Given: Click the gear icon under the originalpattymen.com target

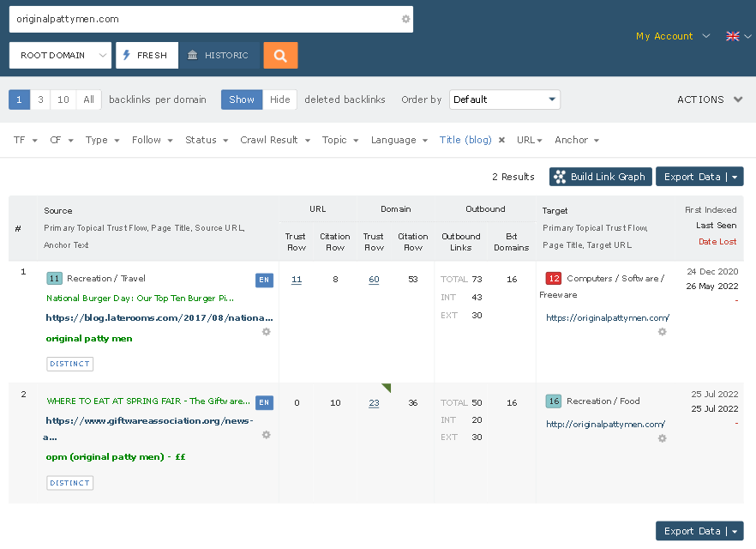Looking at the screenshot, I should tap(662, 332).
